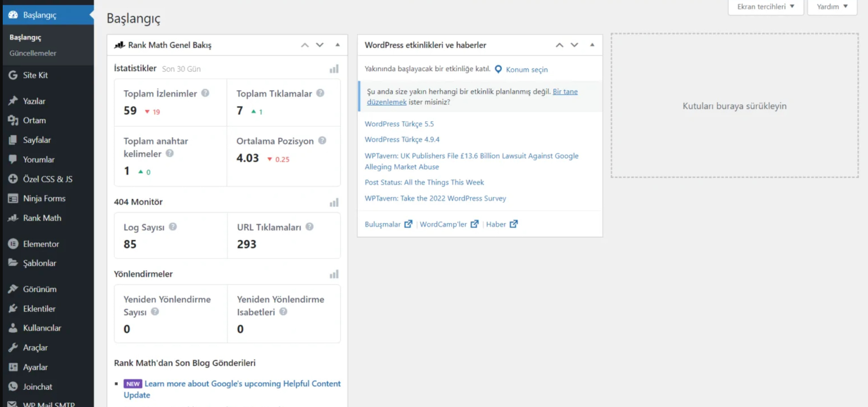Click the Kullanıcılar person icon
The height and width of the screenshot is (407, 868).
pyautogui.click(x=13, y=328)
